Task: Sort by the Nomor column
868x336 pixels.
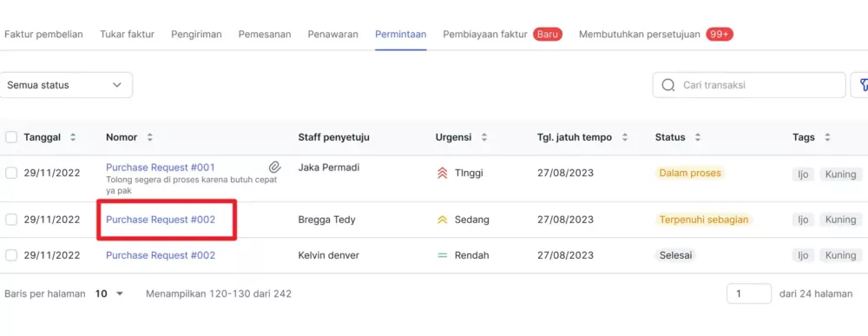Action: pyautogui.click(x=149, y=137)
